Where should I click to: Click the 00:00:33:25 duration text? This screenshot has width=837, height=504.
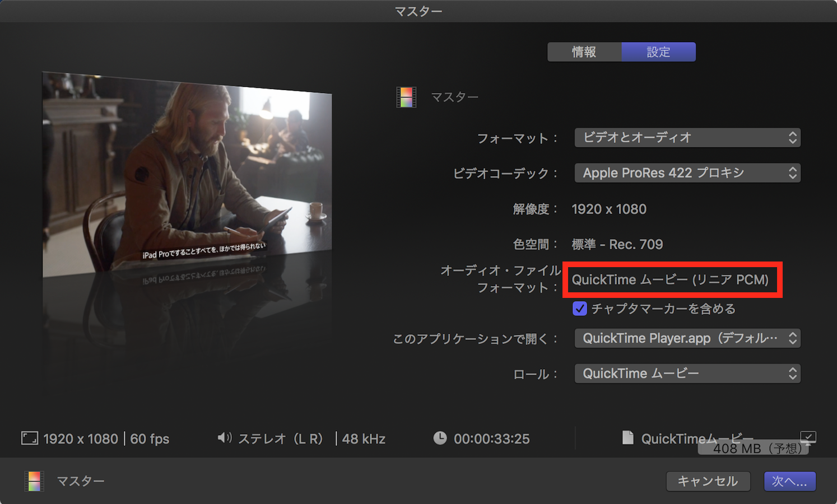coord(491,439)
